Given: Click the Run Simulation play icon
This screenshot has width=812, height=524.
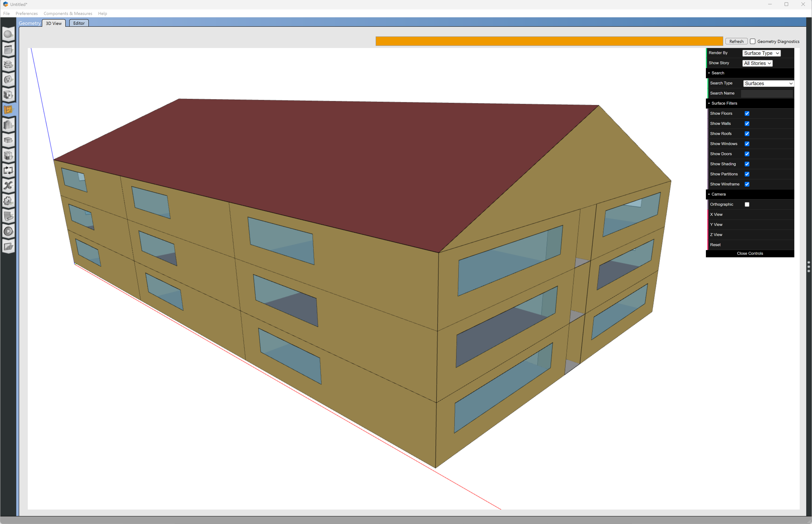Looking at the screenshot, I should (8, 231).
